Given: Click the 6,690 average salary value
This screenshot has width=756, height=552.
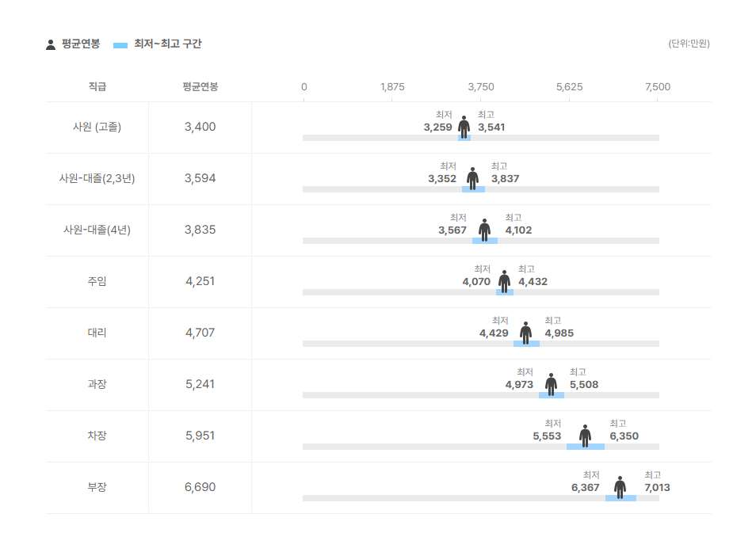Looking at the screenshot, I should pos(200,487).
